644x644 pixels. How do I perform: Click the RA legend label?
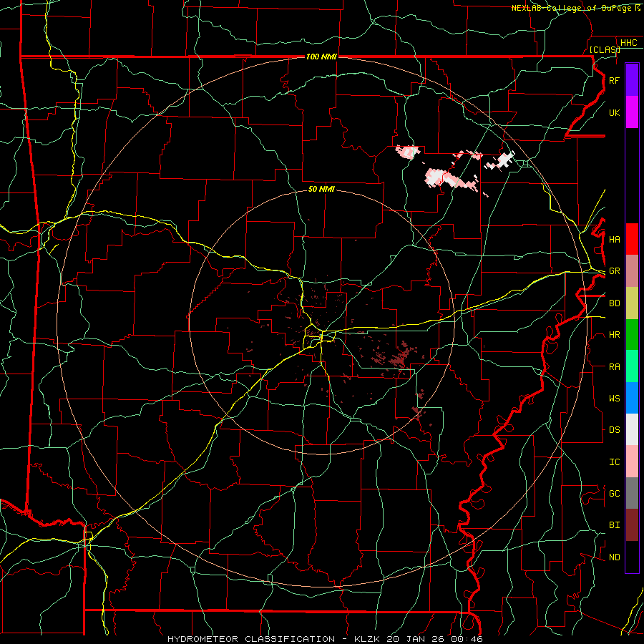614,367
